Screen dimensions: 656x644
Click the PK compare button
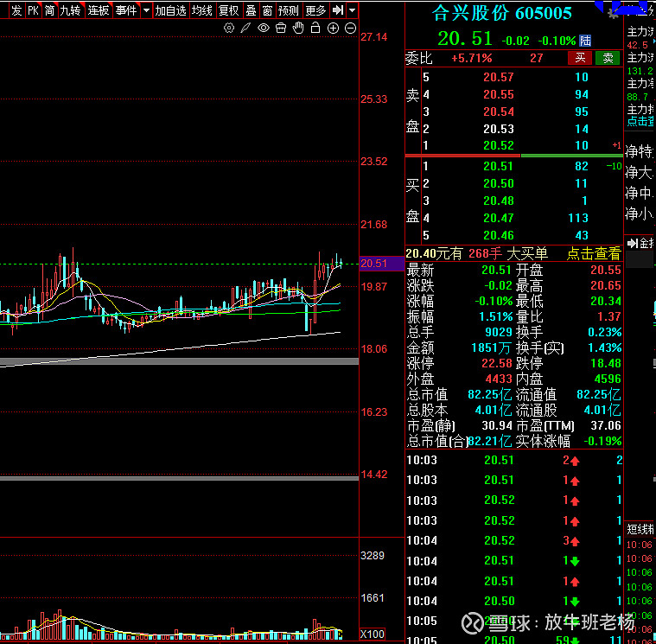33,10
